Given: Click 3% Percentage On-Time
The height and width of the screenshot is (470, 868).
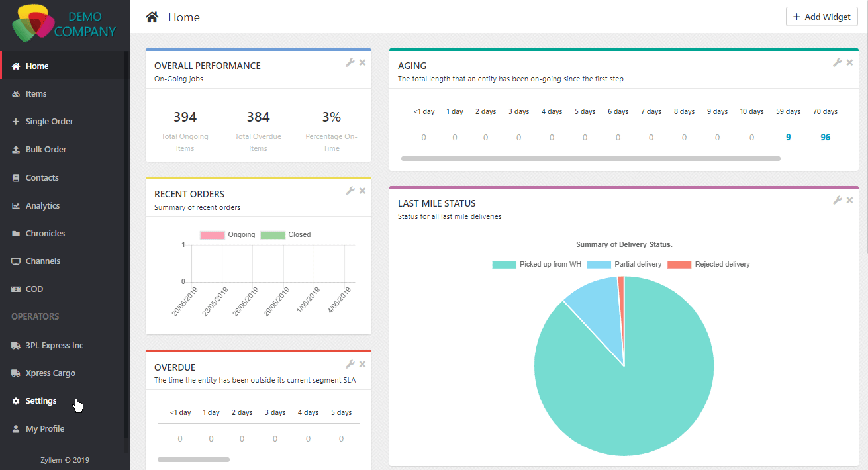Looking at the screenshot, I should [331, 129].
